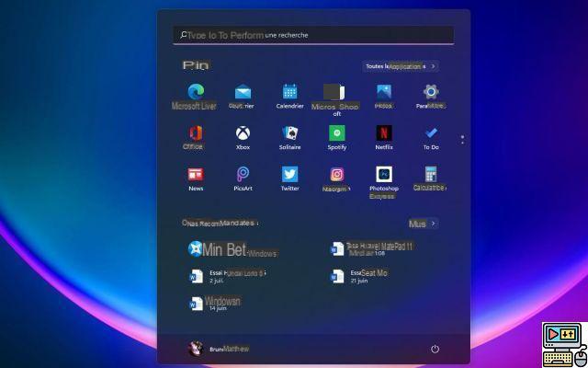588x368 pixels.
Task: Click the search magnifier icon
Action: click(183, 35)
